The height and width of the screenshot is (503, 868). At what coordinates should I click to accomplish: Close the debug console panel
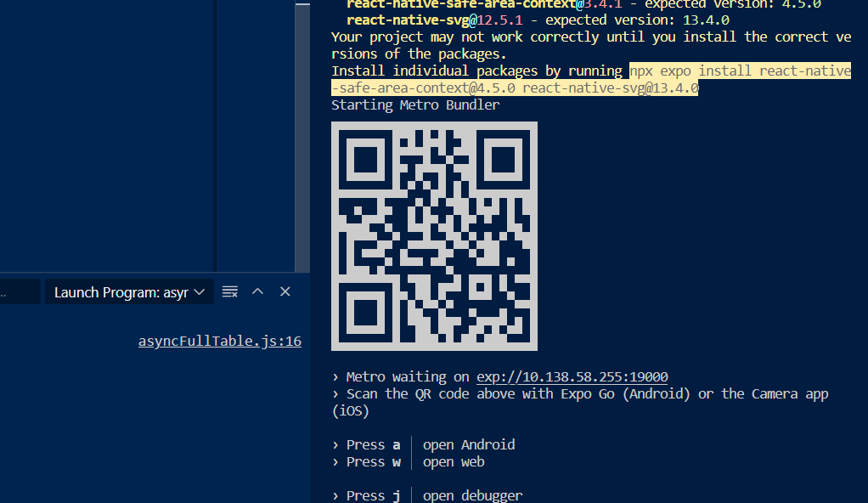(285, 291)
